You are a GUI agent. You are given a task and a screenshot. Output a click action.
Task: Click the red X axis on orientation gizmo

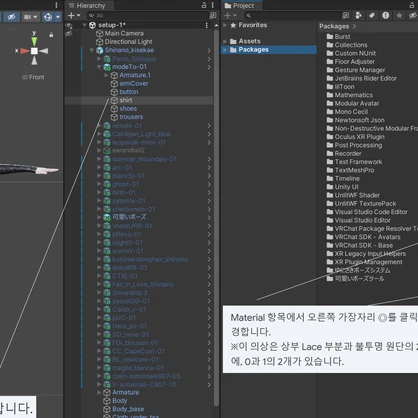(24, 51)
